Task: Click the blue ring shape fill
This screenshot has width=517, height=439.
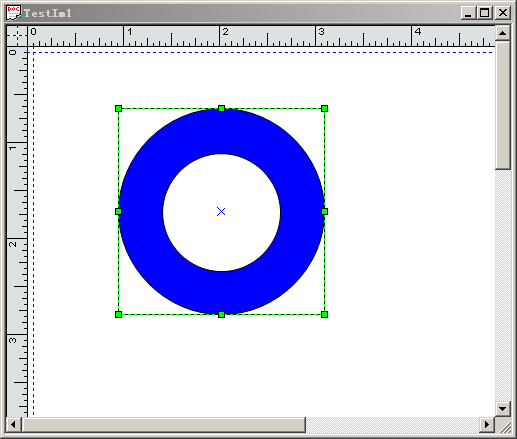Action: (221, 132)
